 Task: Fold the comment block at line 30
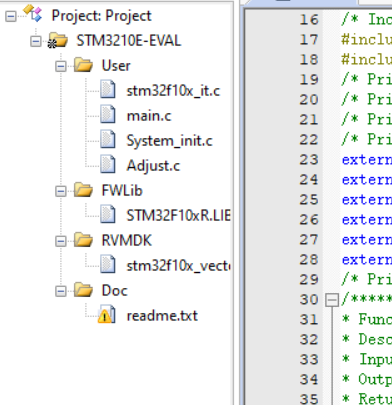pos(332,300)
